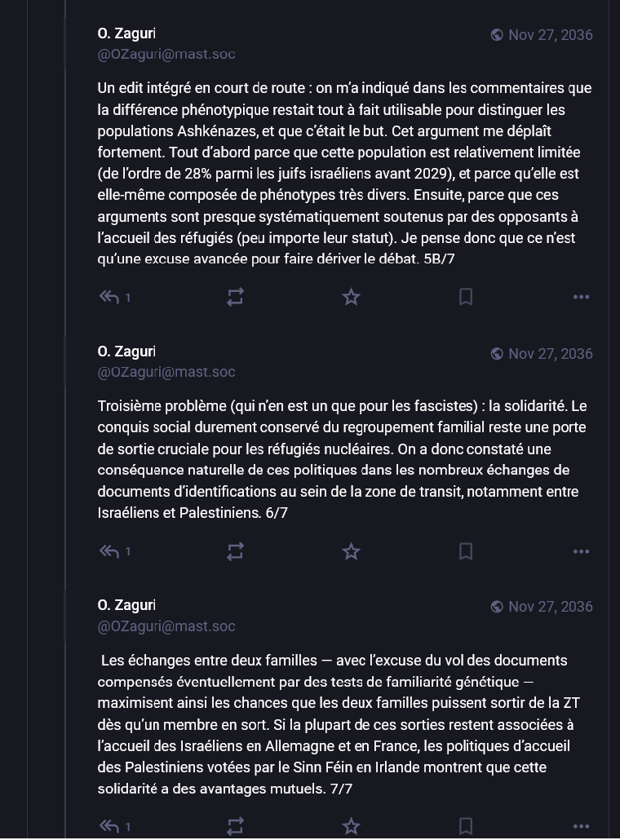Favourite the post ending 5B/7

[351, 297]
